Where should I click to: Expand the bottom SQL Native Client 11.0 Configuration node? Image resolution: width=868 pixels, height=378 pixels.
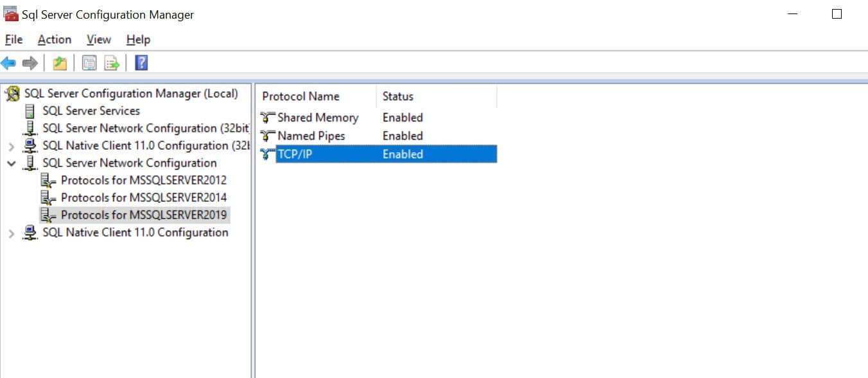click(x=11, y=233)
